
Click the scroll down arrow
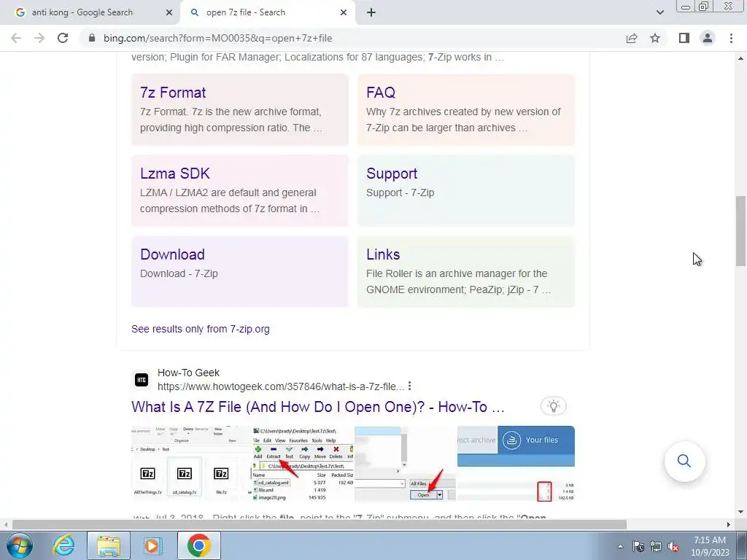coord(740,513)
